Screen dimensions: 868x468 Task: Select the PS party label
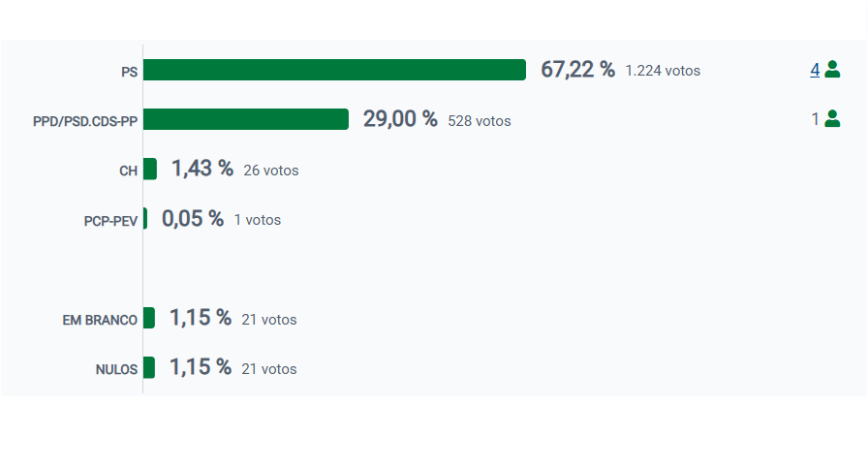129,71
